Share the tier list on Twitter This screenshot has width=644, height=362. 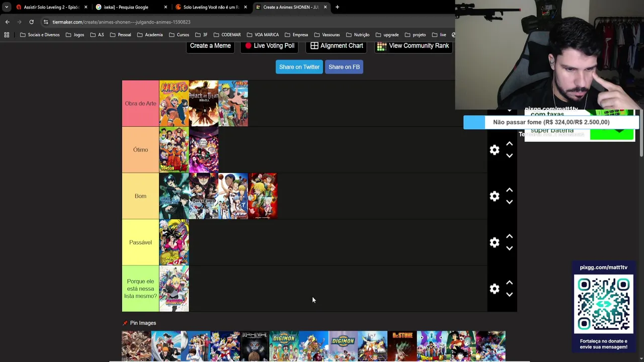tap(299, 67)
